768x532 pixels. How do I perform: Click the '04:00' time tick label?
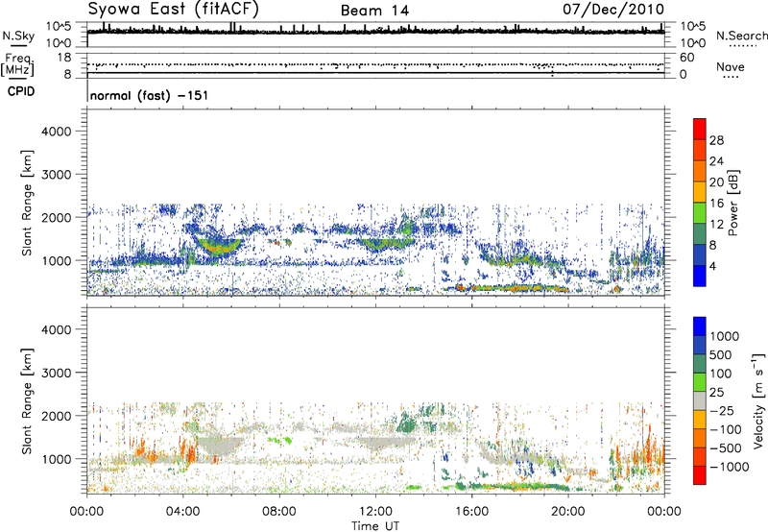coord(182,512)
